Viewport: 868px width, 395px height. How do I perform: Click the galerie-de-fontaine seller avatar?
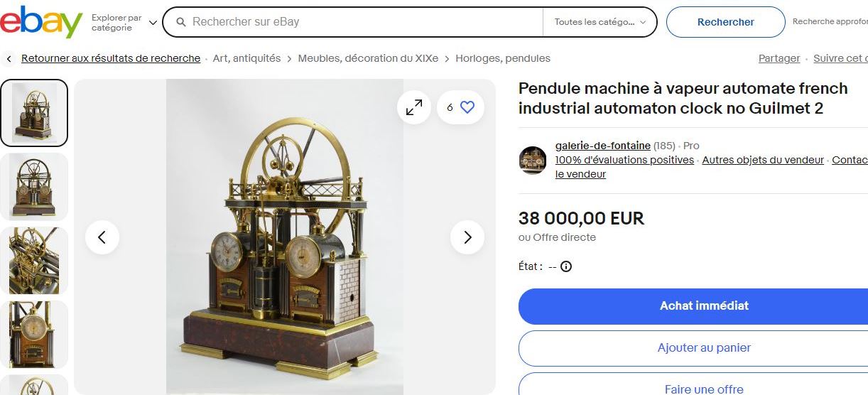point(533,160)
